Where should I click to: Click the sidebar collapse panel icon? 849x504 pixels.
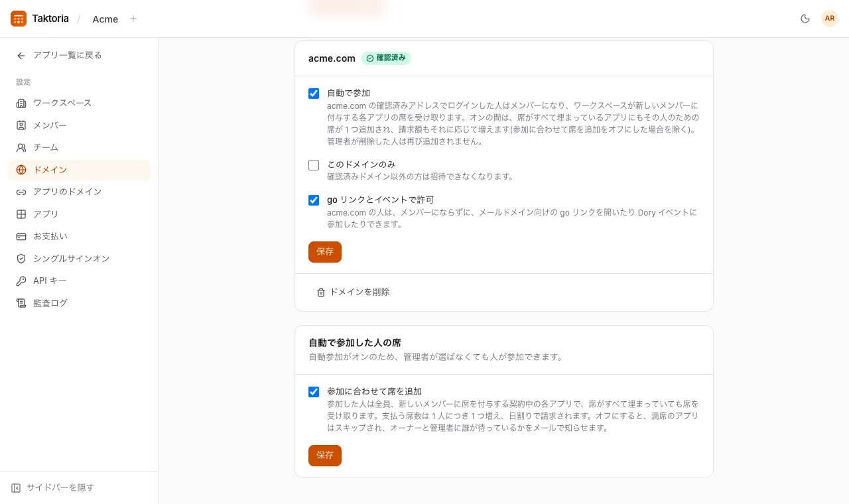coord(16,488)
